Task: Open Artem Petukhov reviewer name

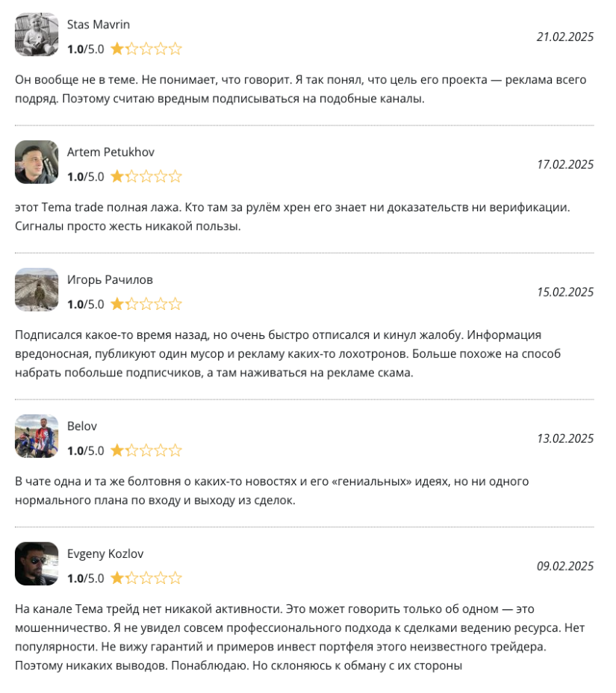Action: 110,152
